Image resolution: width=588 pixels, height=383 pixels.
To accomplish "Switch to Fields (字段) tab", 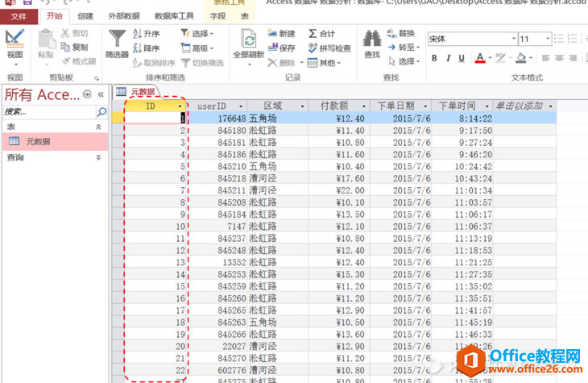I will [217, 16].
